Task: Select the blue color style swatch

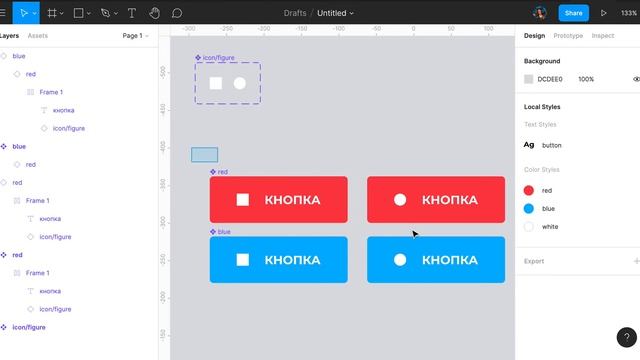Action: (x=529, y=209)
